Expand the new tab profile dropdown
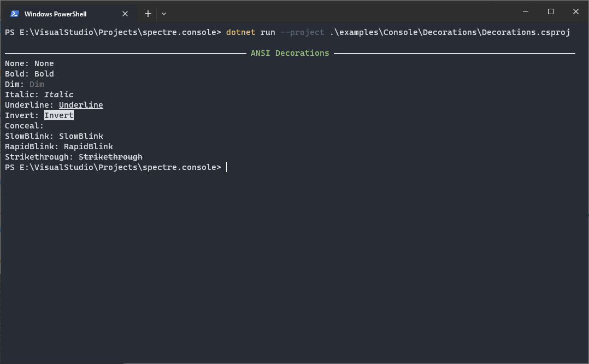 point(164,14)
